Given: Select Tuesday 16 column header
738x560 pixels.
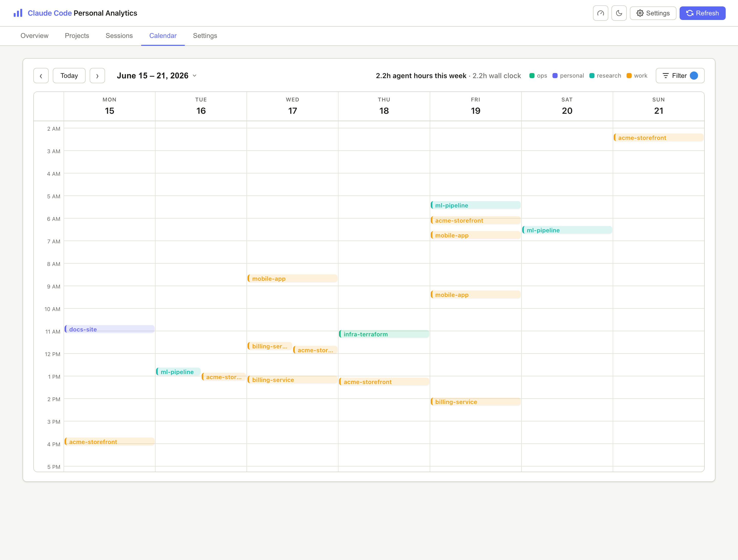Looking at the screenshot, I should click(201, 106).
